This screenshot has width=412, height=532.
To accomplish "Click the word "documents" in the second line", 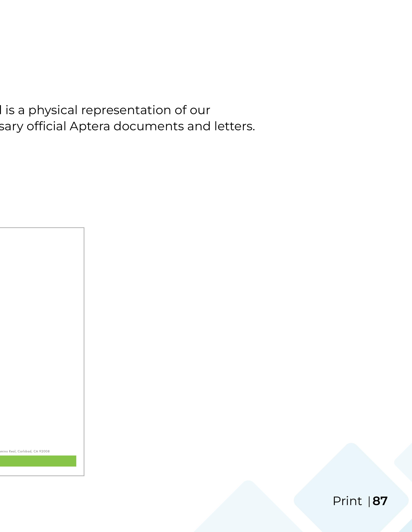I will pyautogui.click(x=148, y=126).
